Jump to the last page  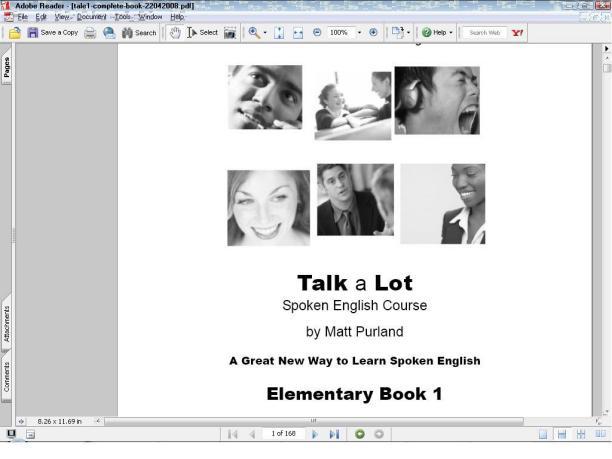[335, 434]
